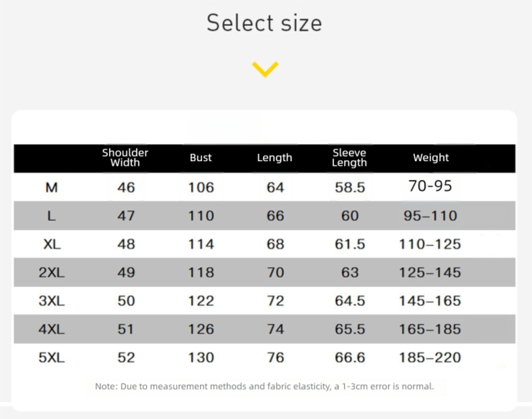Click the bust value 118
532x419 pixels.
pos(201,273)
